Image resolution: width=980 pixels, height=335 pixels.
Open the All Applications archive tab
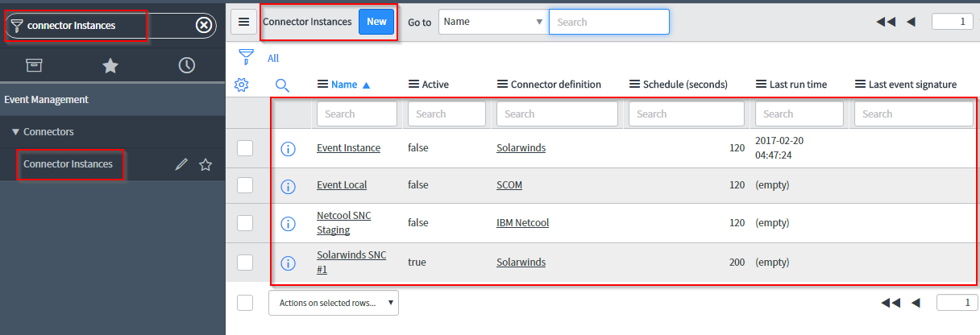pos(34,65)
